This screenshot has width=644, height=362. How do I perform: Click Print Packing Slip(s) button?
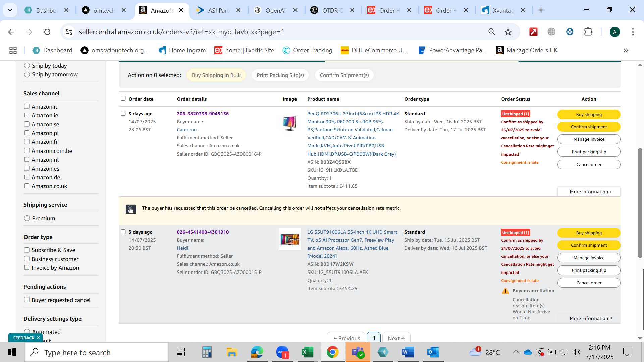(x=280, y=75)
